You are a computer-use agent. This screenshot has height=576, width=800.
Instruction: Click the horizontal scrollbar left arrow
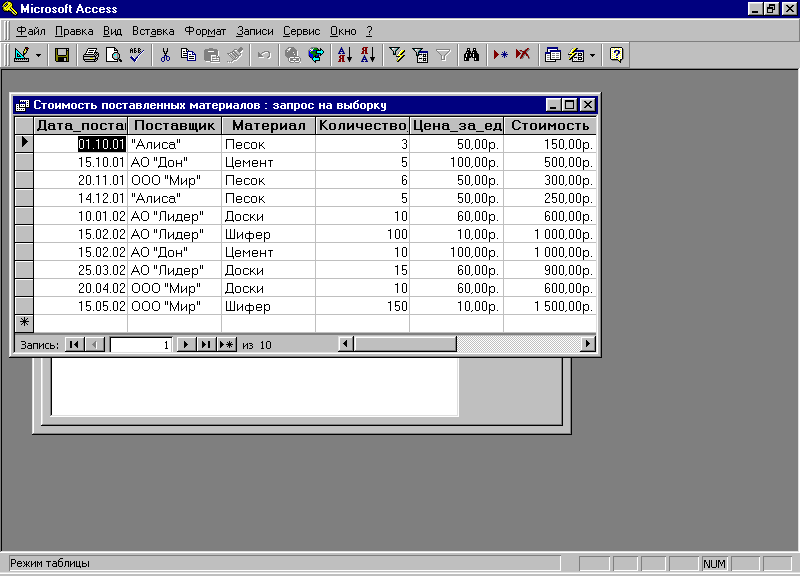[345, 344]
